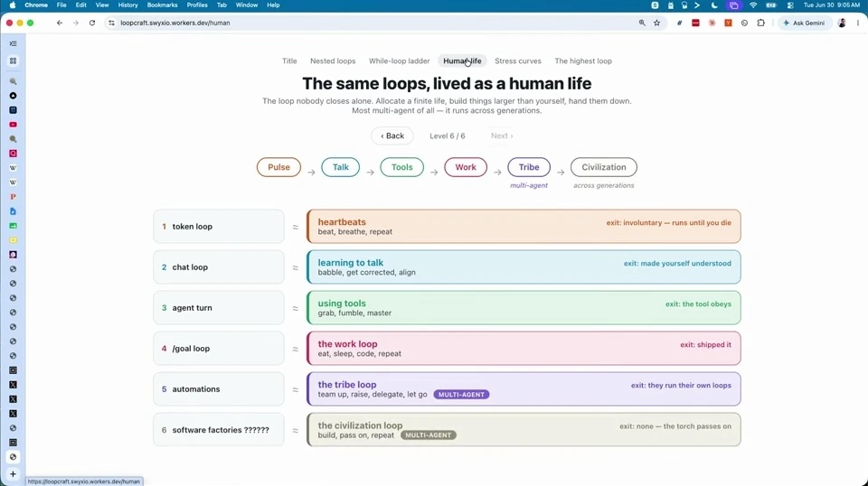The height and width of the screenshot is (486, 868).
Task: Open the circular clock-like extension icon
Action: 744,23
